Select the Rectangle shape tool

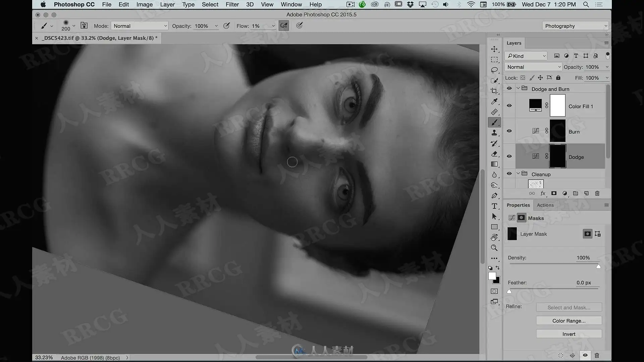point(494,227)
